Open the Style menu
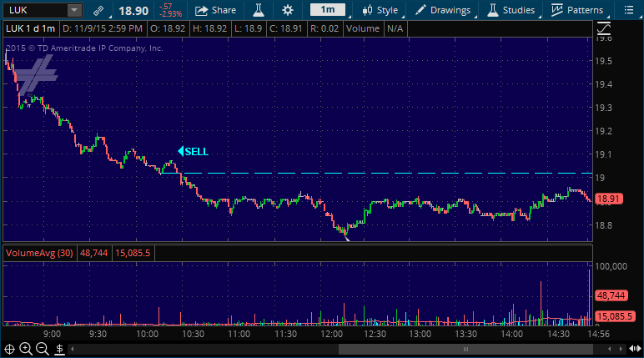The width and height of the screenshot is (644, 358). 380,10
